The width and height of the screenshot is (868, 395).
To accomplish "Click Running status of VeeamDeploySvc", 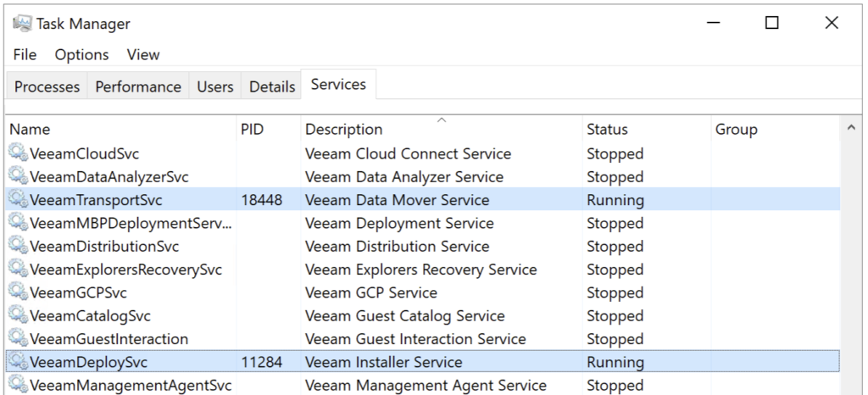I will click(615, 362).
